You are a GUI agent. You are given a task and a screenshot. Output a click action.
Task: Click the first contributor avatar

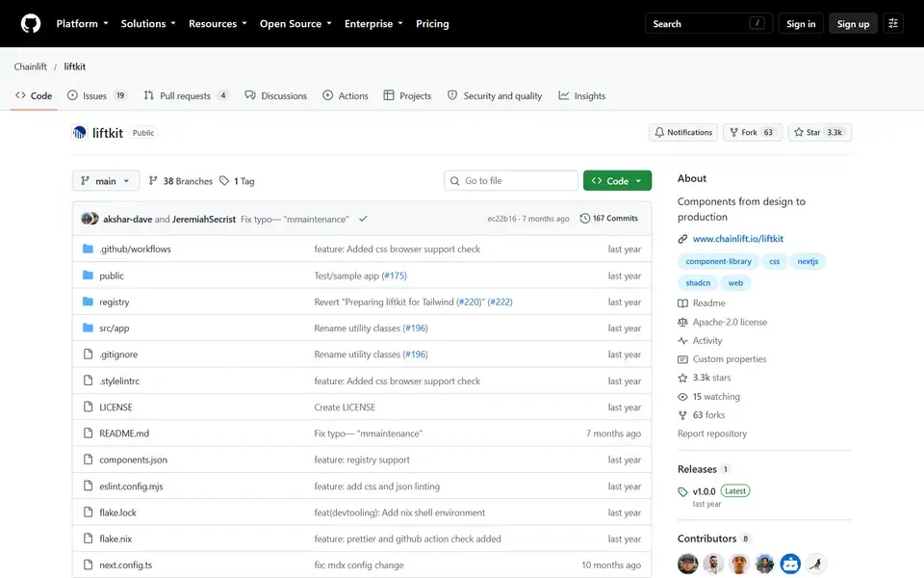point(687,564)
